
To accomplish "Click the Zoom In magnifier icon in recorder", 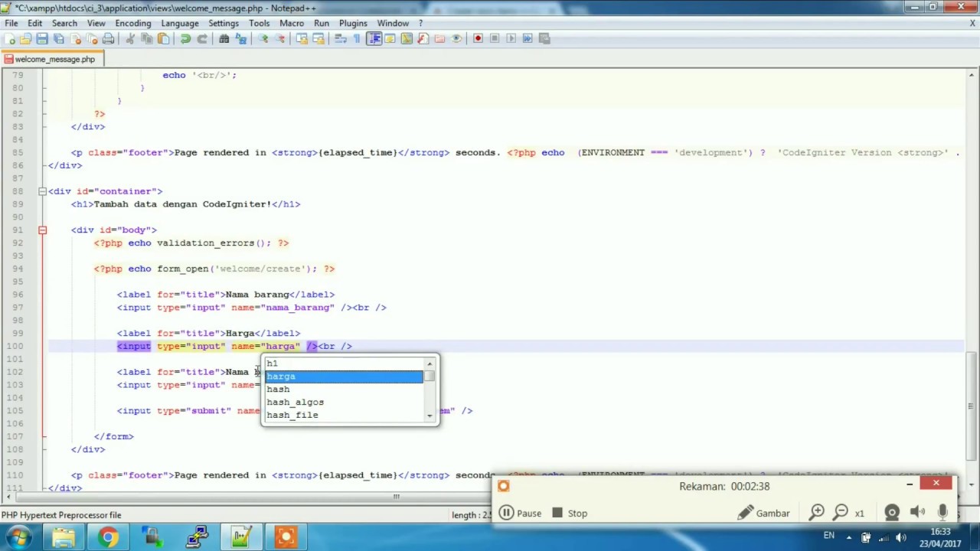I will [817, 513].
